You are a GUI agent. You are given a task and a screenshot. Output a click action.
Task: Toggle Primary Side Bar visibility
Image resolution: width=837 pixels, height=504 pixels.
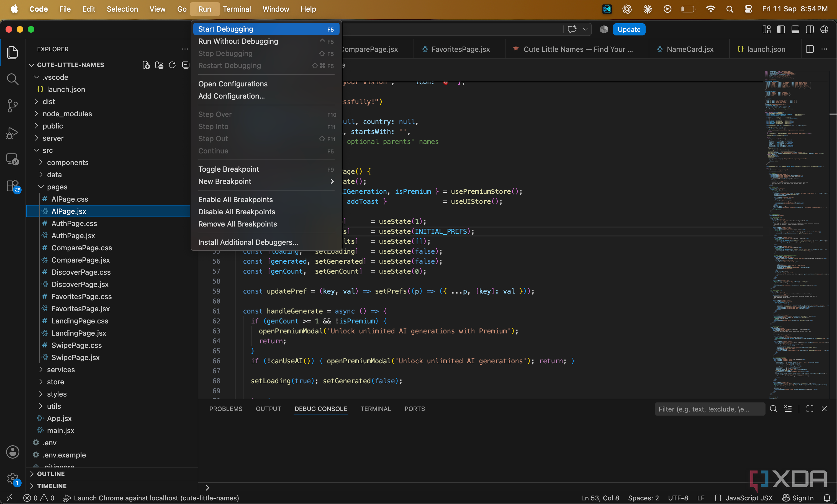pos(781,30)
